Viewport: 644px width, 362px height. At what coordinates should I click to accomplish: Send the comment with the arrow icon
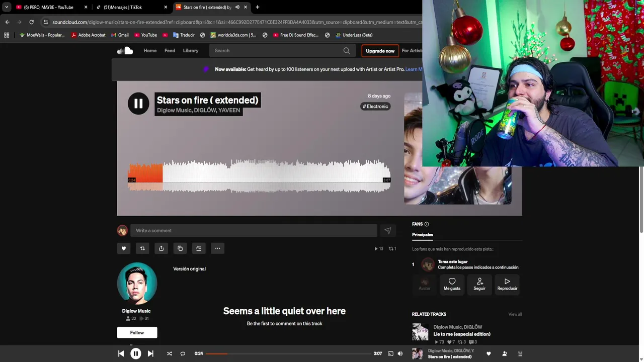tap(387, 230)
